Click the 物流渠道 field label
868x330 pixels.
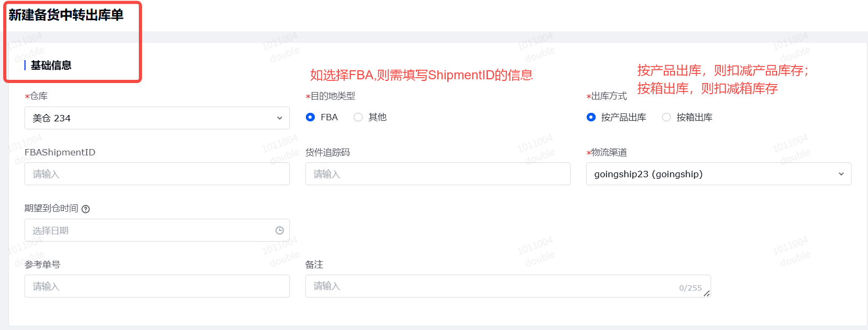tap(609, 153)
